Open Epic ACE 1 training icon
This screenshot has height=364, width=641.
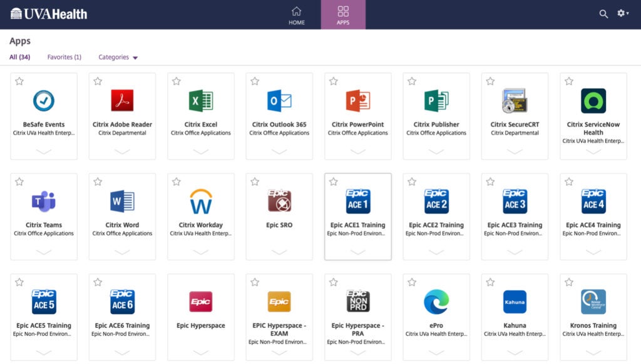(357, 201)
